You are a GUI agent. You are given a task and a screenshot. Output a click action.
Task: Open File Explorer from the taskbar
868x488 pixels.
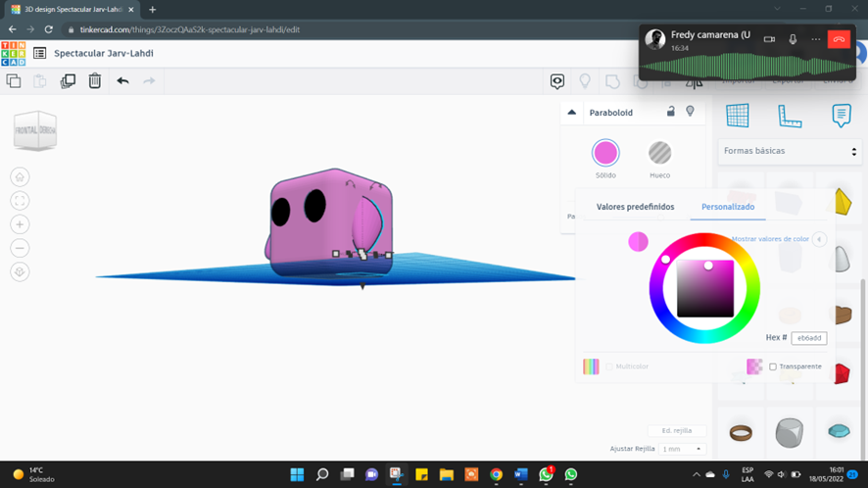pos(446,474)
